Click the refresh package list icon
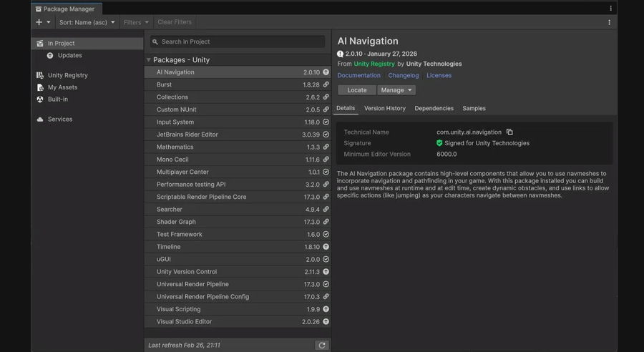The height and width of the screenshot is (352, 644). (x=322, y=345)
